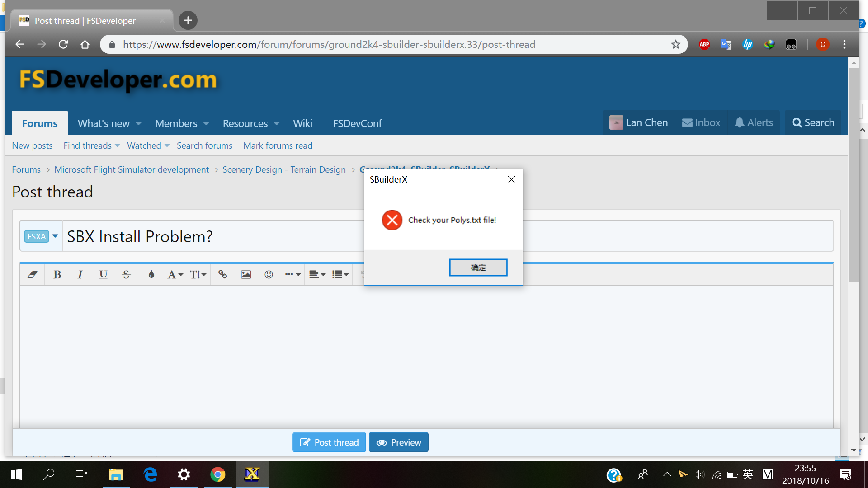Open the text alignment dropdown
The height and width of the screenshot is (488, 868).
317,274
